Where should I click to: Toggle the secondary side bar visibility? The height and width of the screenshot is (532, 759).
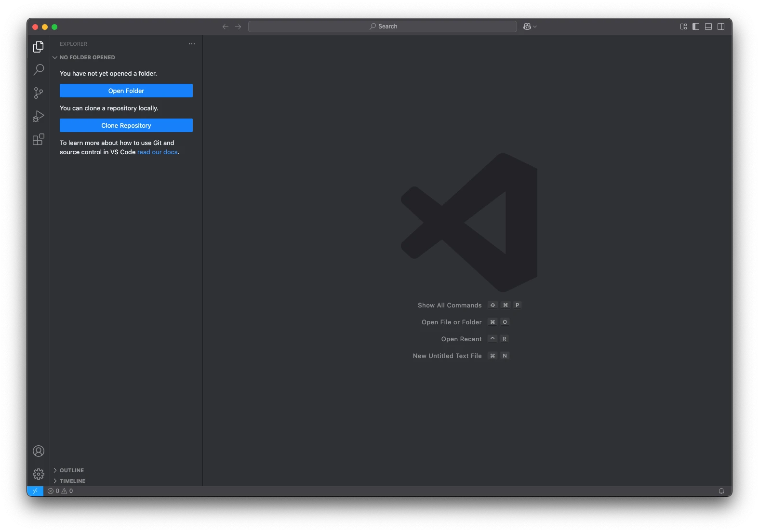[721, 27]
